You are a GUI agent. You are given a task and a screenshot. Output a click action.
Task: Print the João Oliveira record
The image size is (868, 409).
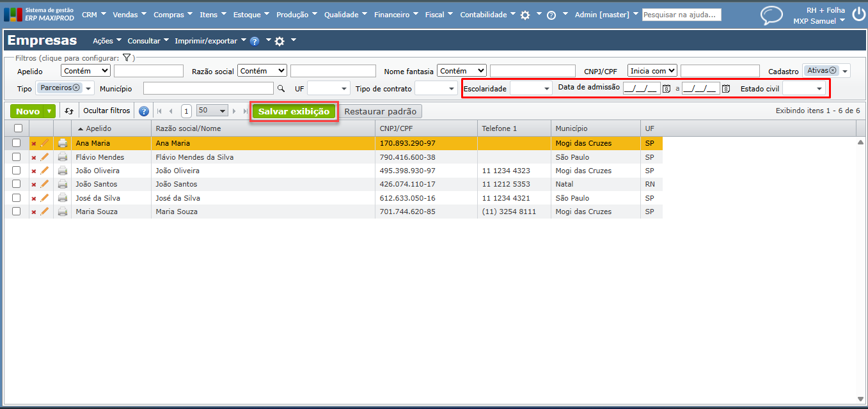click(x=63, y=171)
